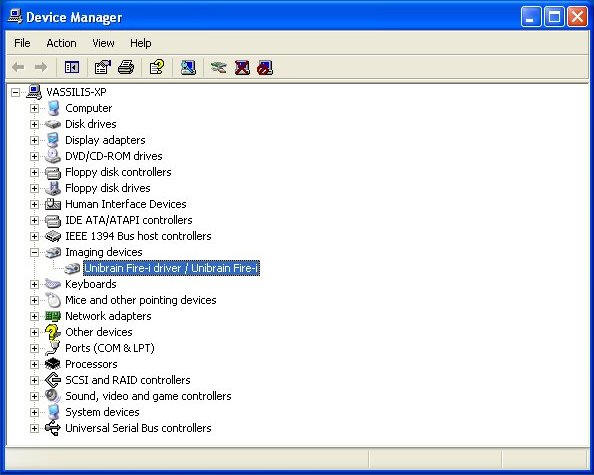Select Unibrain Fire-i driver device
This screenshot has height=475, width=594.
(x=171, y=268)
